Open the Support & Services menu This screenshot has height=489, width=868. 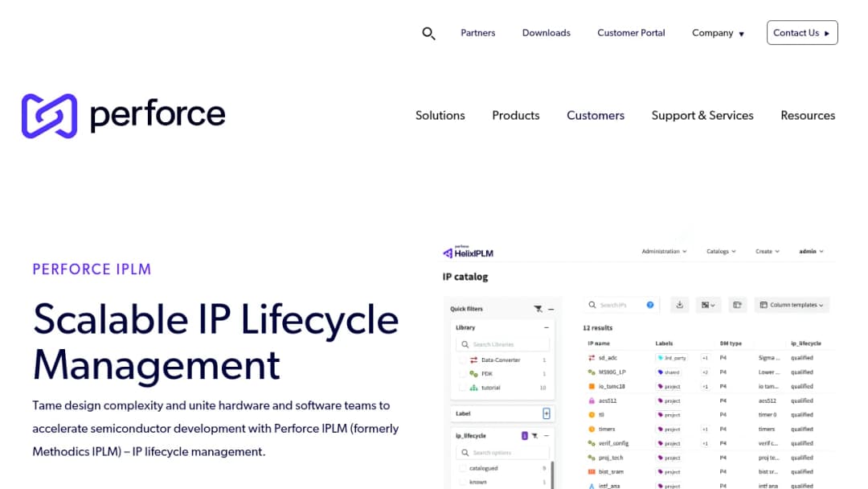pyautogui.click(x=702, y=115)
